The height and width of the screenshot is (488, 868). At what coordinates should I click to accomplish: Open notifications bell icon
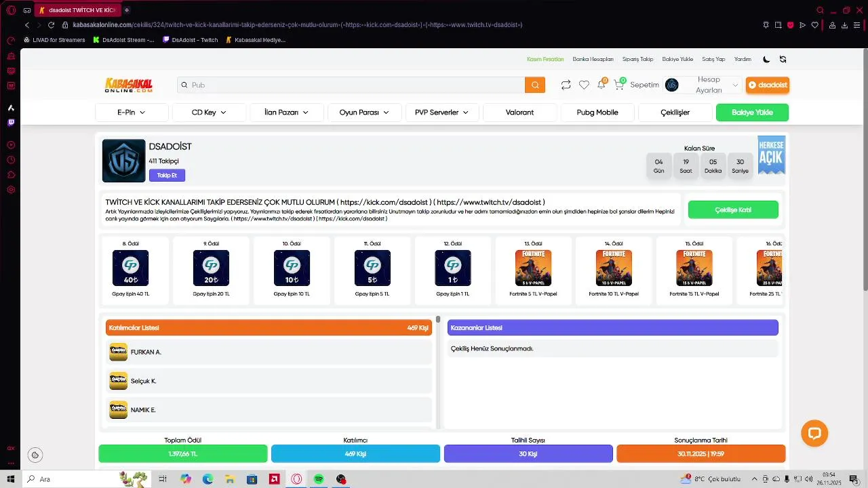[x=601, y=85]
